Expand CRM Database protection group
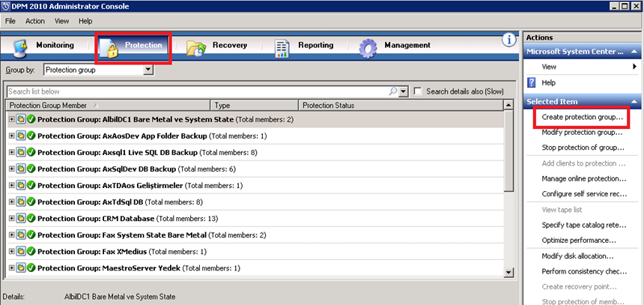Image resolution: width=644 pixels, height=305 pixels. click(11, 218)
